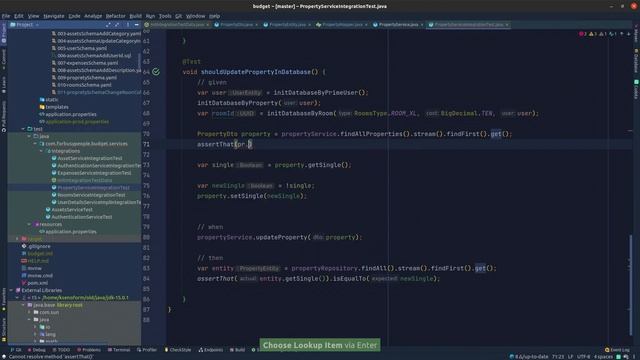The image size is (640, 360).
Task: Go to previous highlighted error arrow
Action: click(622, 34)
